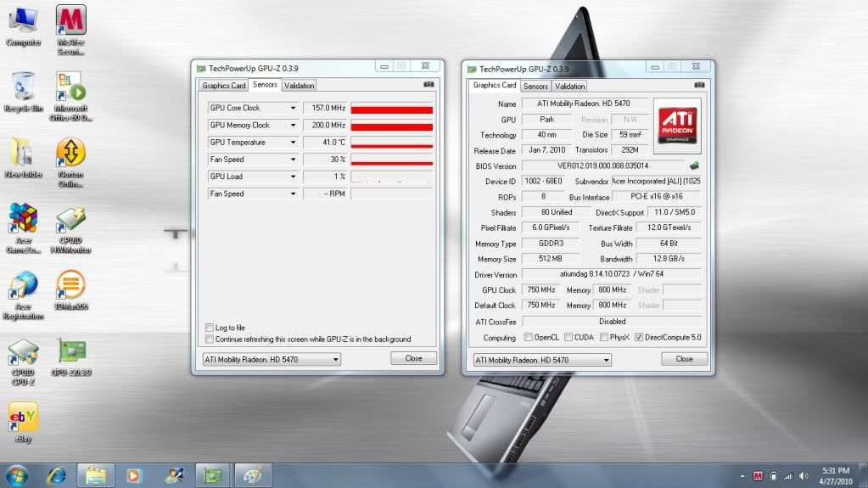Click the GPU Temperature graph bar
The height and width of the screenshot is (488, 868).
coord(391,143)
